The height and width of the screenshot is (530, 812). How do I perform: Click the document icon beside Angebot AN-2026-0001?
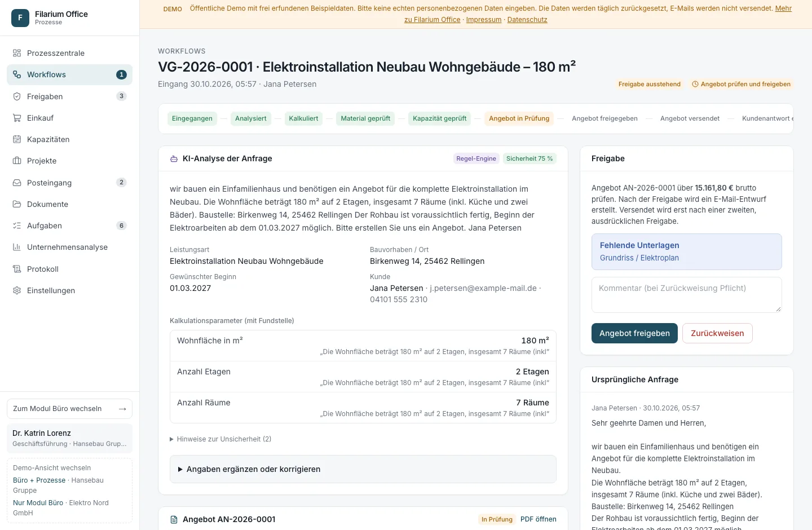click(x=174, y=519)
